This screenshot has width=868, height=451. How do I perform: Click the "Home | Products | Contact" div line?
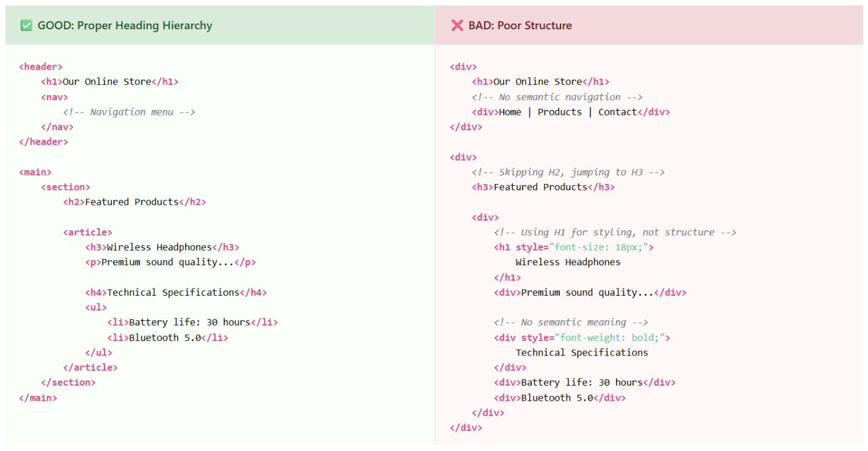tap(570, 112)
